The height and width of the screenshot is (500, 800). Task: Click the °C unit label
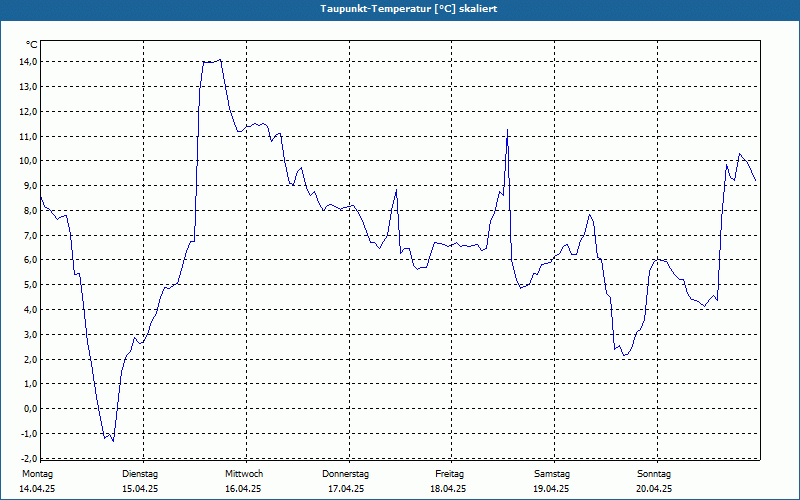pos(32,45)
